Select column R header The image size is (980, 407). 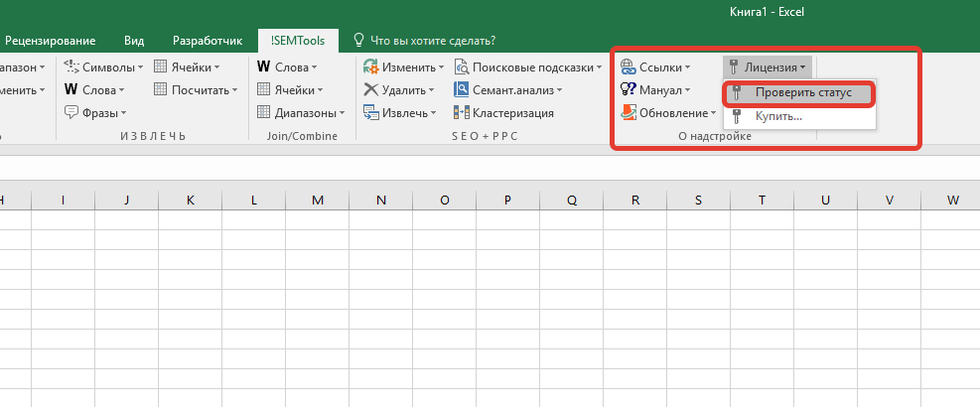pos(635,201)
